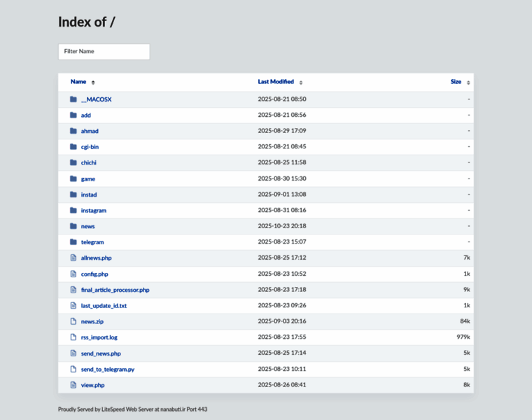The image size is (532, 420).
Task: Open the view.php file link
Action: [92, 385]
